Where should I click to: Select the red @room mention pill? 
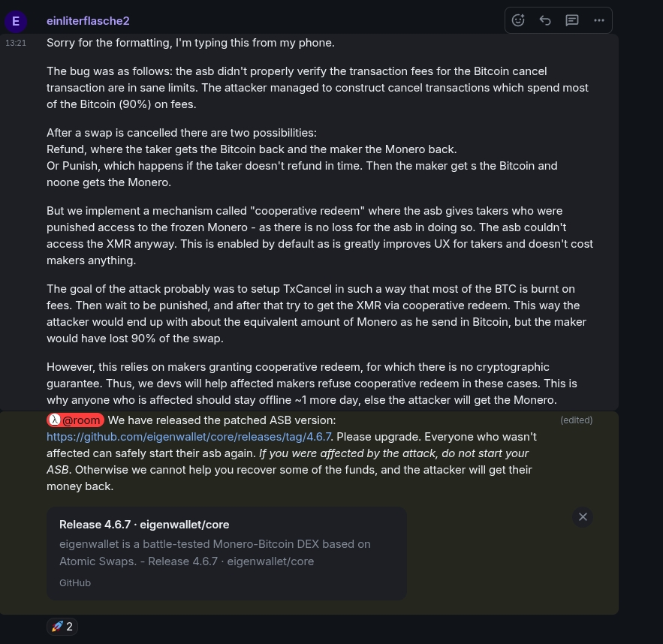click(75, 420)
